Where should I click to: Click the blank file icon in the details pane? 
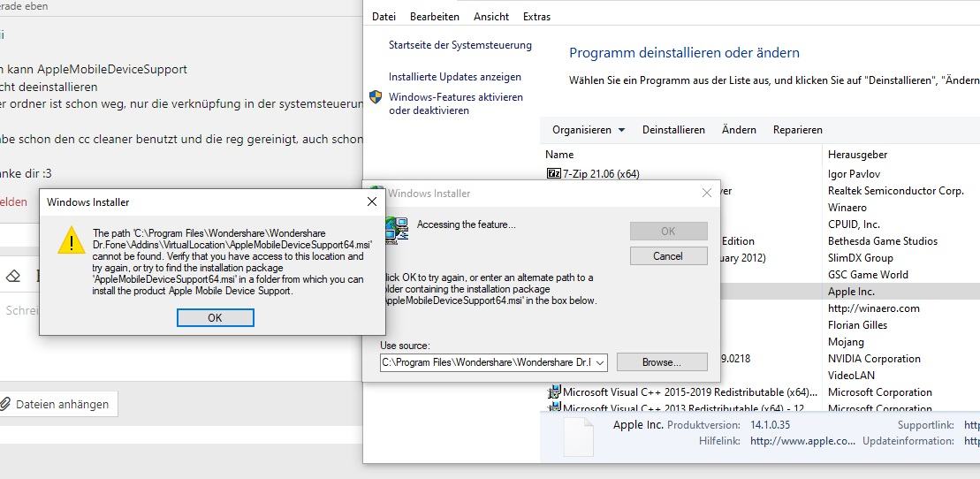(x=578, y=436)
